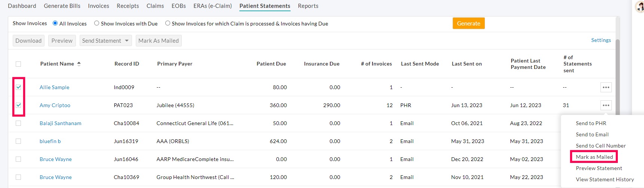The width and height of the screenshot is (644, 188).
Task: Click the Insurance Due column header
Action: point(322,64)
